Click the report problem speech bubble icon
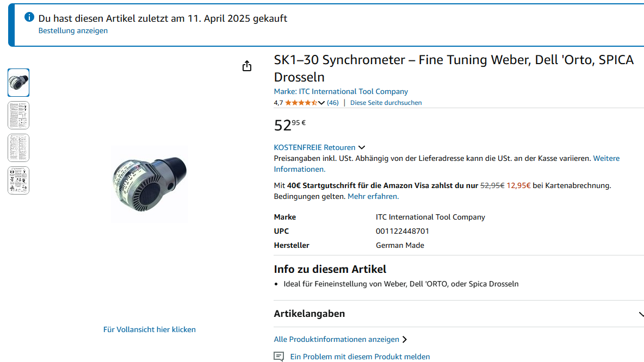644x362 pixels. tap(279, 357)
